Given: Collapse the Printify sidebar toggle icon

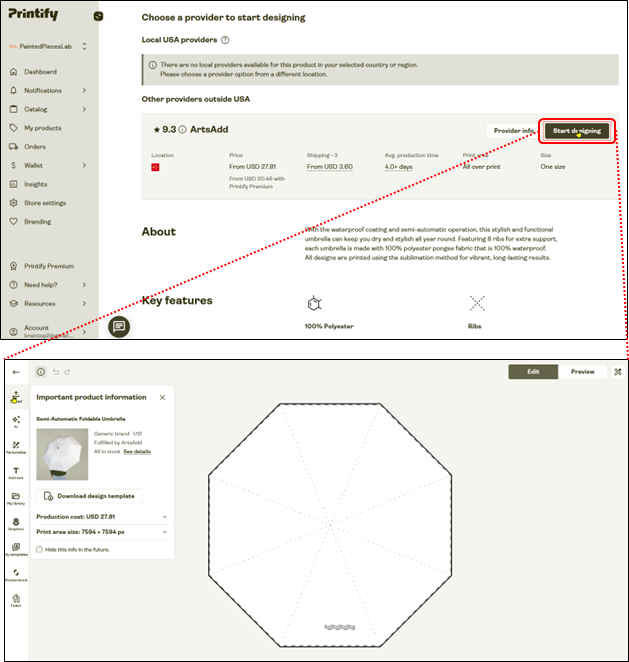Looking at the screenshot, I should point(98,16).
